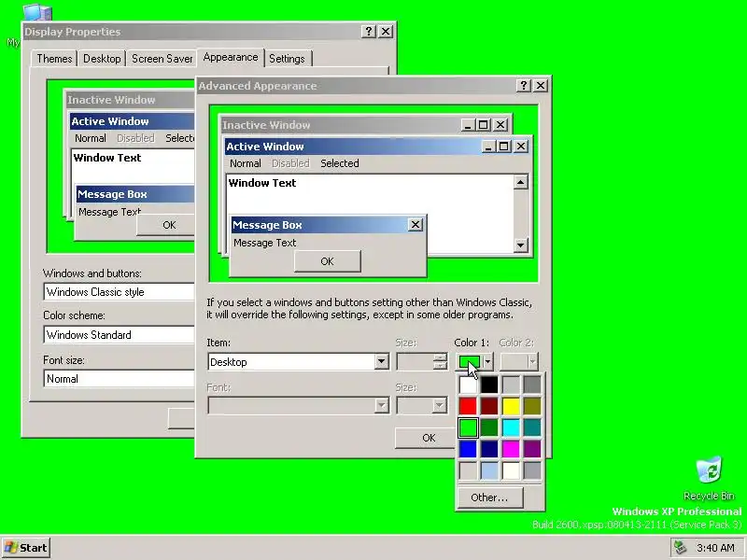Select the navy color swatch

pos(489,449)
